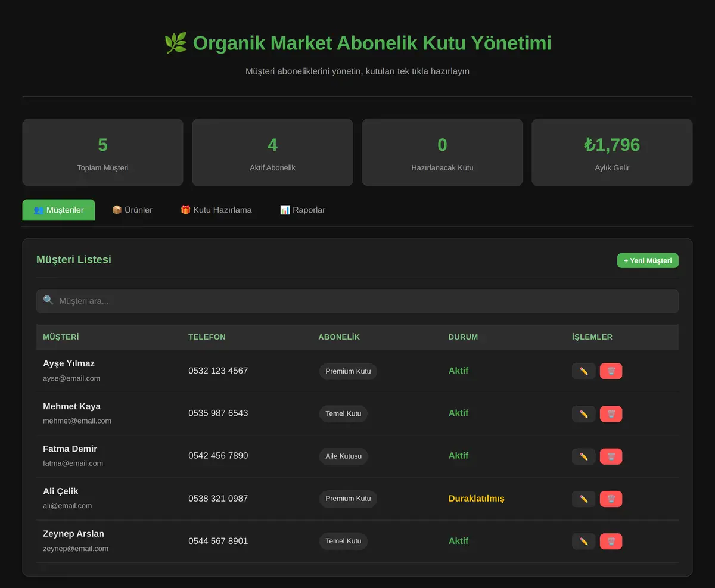Open the Kutu Hazırlama tab

(x=216, y=210)
